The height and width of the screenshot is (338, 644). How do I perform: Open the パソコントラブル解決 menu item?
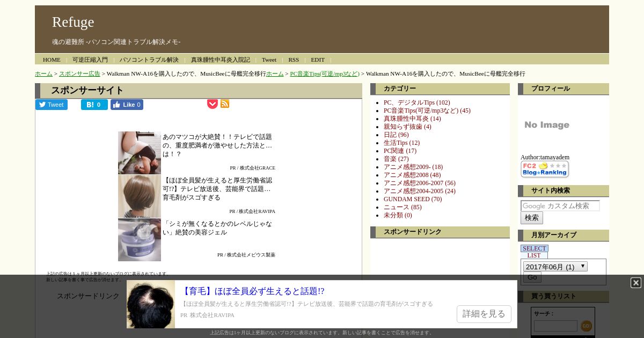[149, 60]
